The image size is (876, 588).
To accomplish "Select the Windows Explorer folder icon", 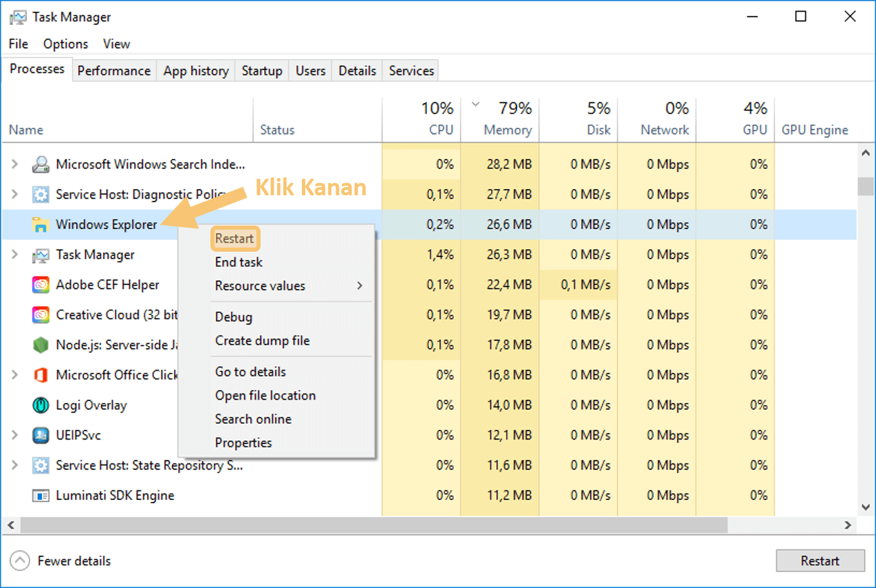I will point(41,224).
